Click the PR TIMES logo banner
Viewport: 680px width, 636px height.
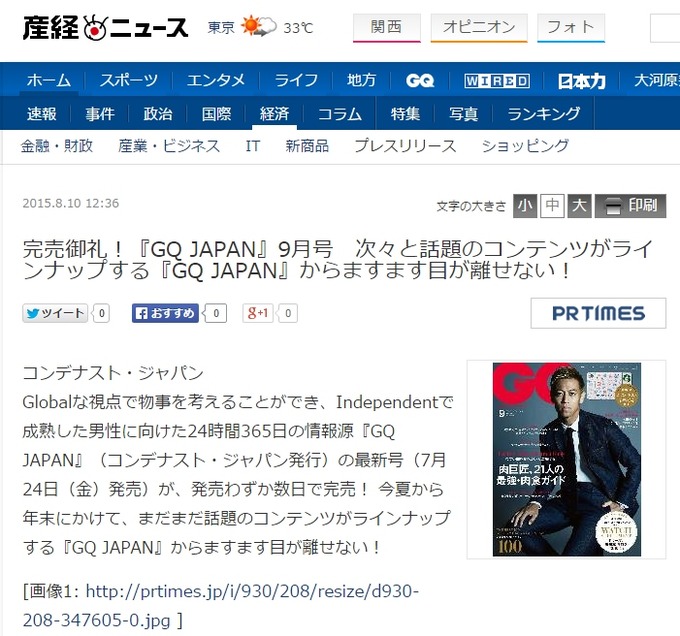[x=598, y=313]
